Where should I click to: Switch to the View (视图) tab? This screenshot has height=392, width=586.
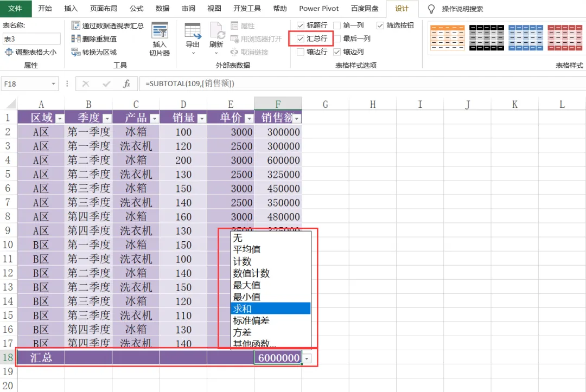coord(214,9)
